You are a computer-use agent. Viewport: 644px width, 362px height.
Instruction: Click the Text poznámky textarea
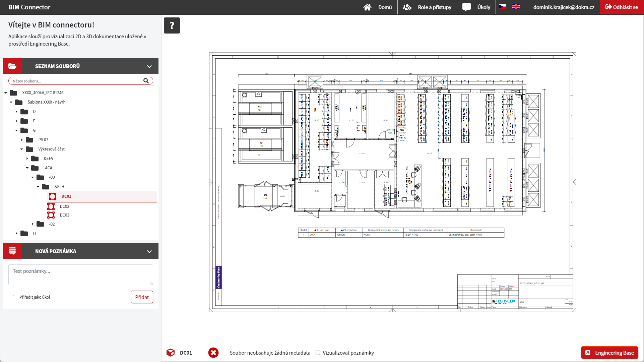[81, 275]
